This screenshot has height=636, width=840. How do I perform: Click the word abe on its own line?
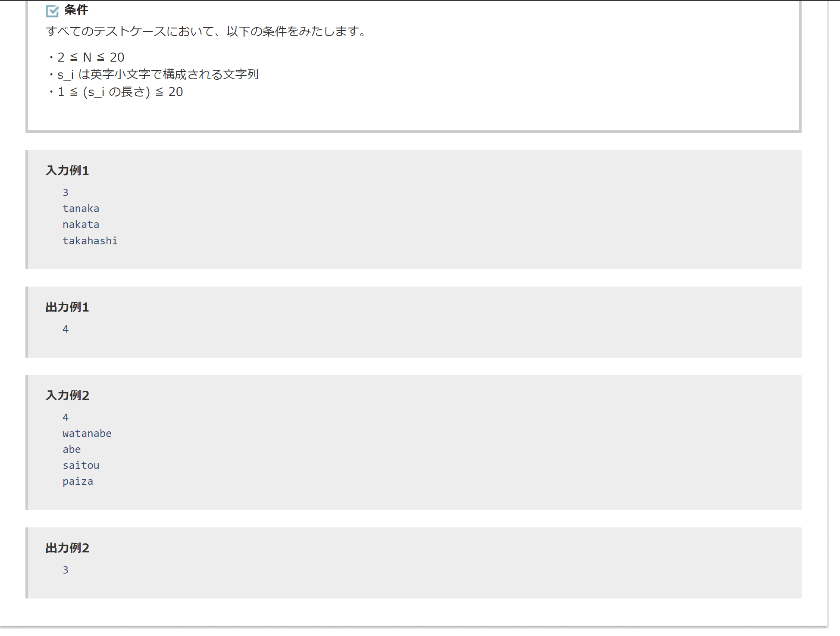72,449
